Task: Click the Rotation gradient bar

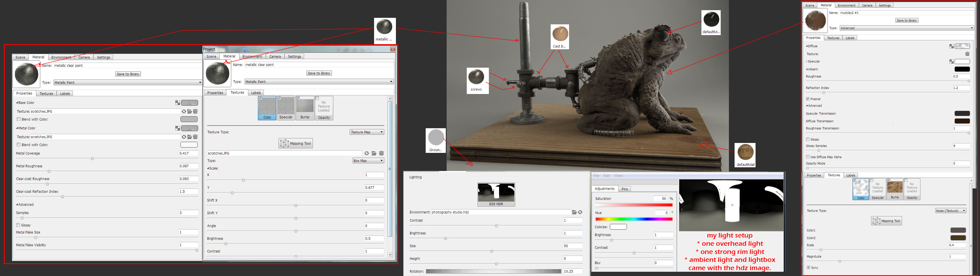Action: point(493,271)
